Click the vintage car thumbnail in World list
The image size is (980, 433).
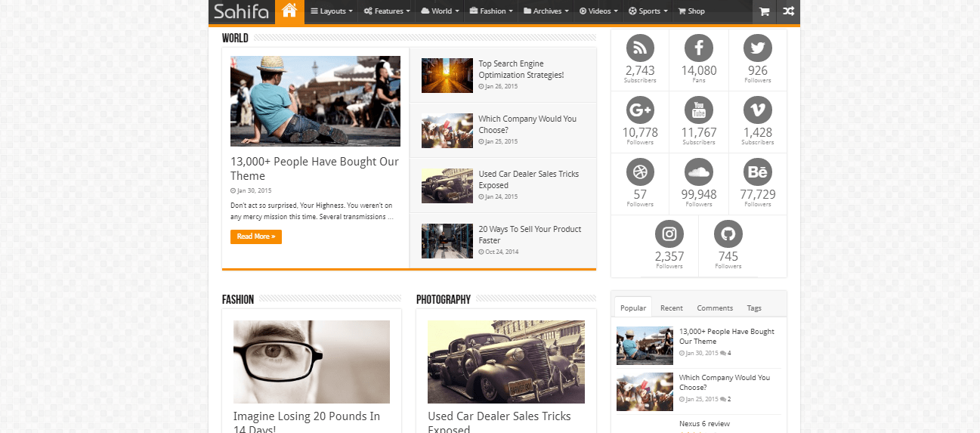(x=447, y=186)
